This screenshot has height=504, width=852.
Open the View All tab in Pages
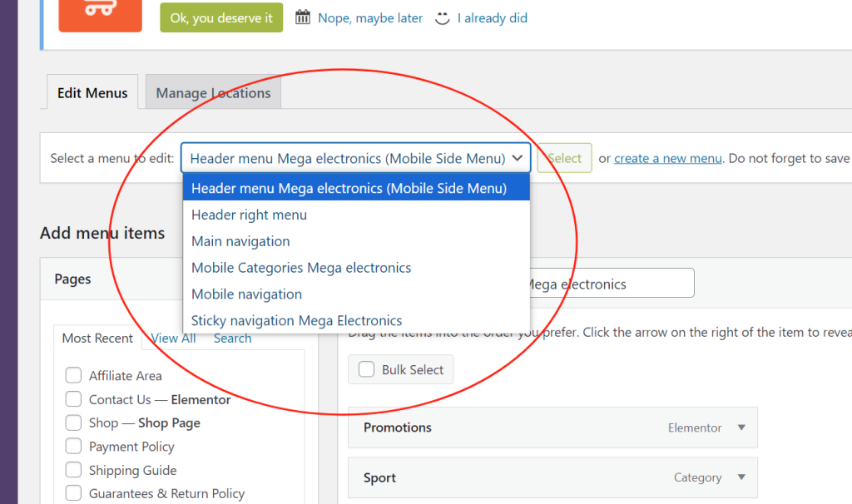click(173, 338)
